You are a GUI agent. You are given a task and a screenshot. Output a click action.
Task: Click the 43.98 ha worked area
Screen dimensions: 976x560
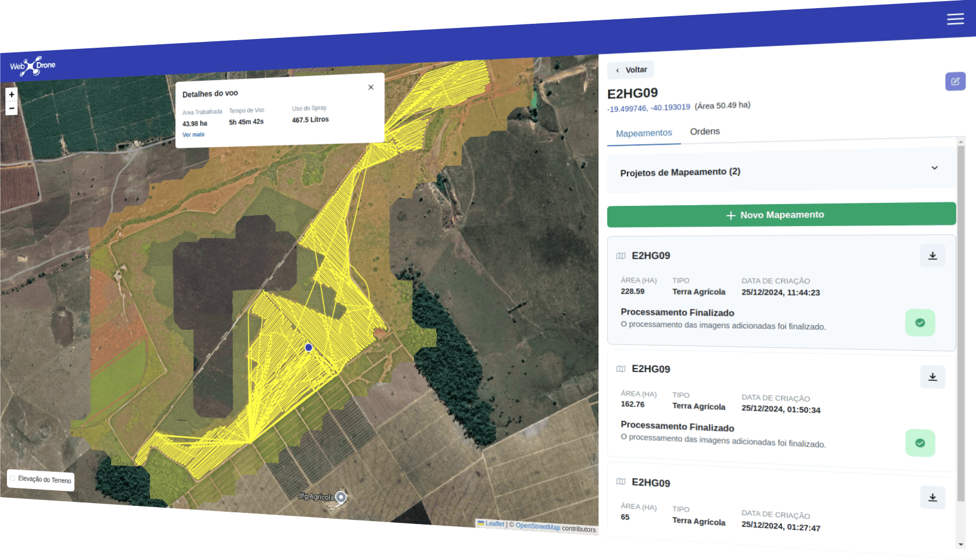pyautogui.click(x=195, y=124)
